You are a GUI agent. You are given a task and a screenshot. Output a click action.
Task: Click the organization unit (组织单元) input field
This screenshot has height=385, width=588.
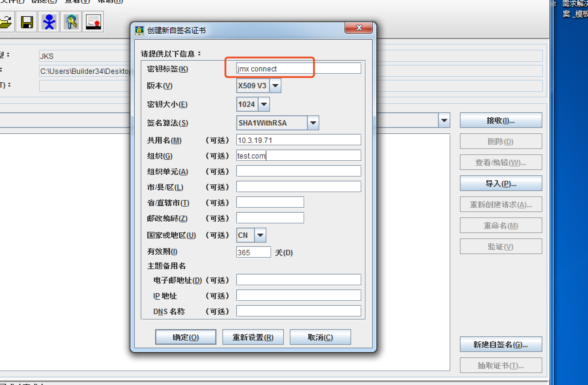(x=299, y=171)
